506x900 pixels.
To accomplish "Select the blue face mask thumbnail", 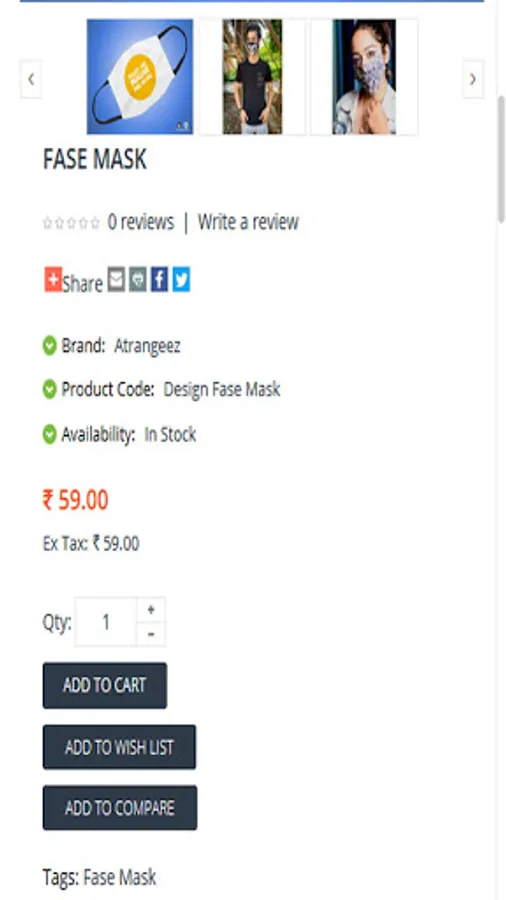I will point(140,77).
